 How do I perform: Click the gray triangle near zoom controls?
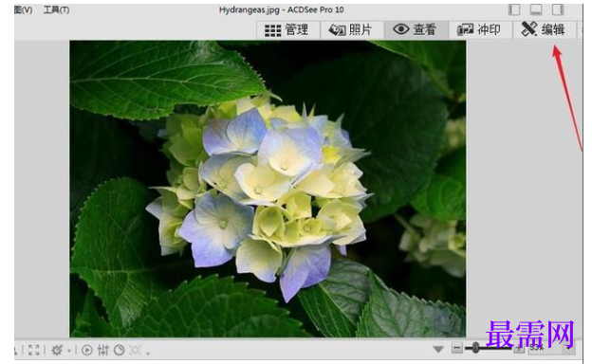click(x=438, y=349)
